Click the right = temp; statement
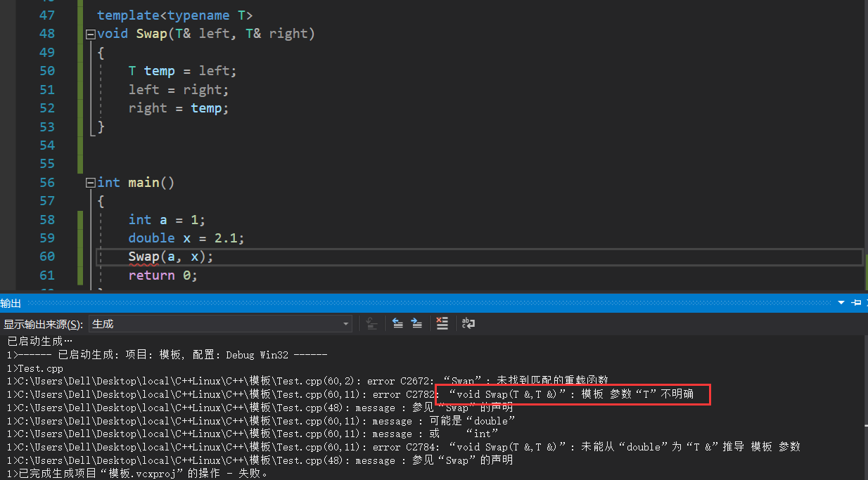The height and width of the screenshot is (480, 868). tap(179, 108)
